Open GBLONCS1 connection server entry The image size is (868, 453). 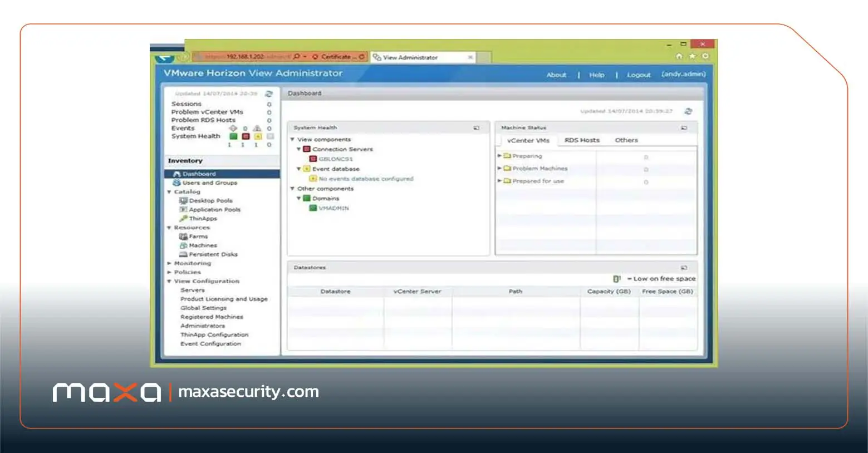[x=336, y=159]
